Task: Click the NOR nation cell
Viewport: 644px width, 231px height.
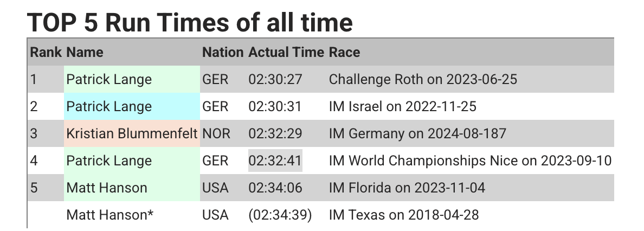Action: click(x=215, y=134)
